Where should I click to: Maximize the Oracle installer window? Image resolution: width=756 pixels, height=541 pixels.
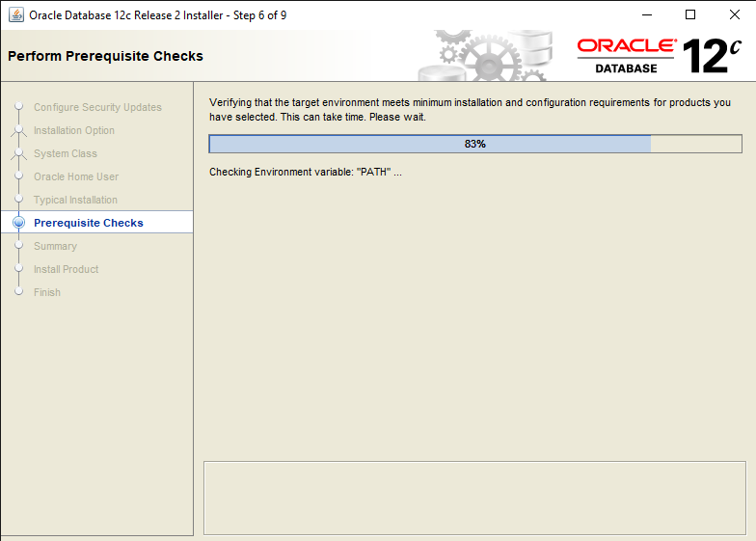coord(690,15)
